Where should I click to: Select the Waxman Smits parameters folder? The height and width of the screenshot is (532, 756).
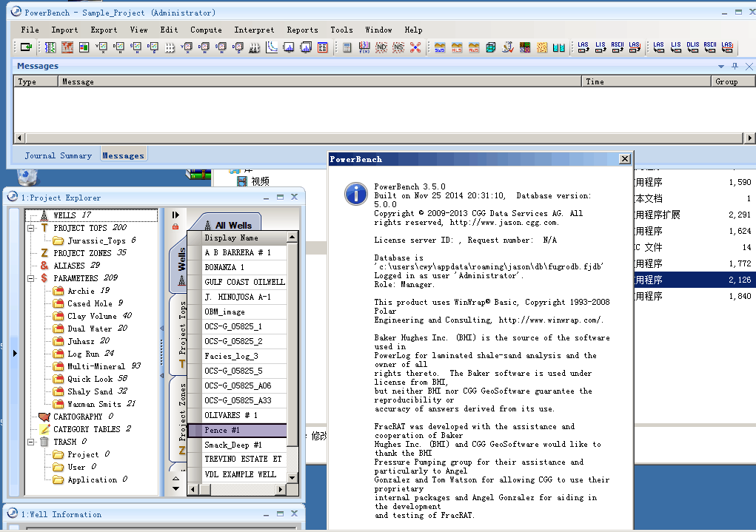pyautogui.click(x=95, y=404)
